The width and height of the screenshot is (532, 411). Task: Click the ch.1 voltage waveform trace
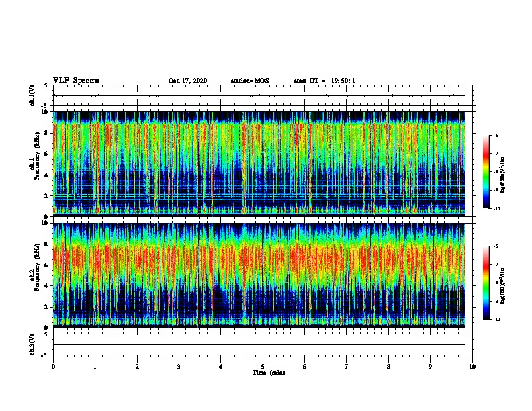tap(259, 95)
